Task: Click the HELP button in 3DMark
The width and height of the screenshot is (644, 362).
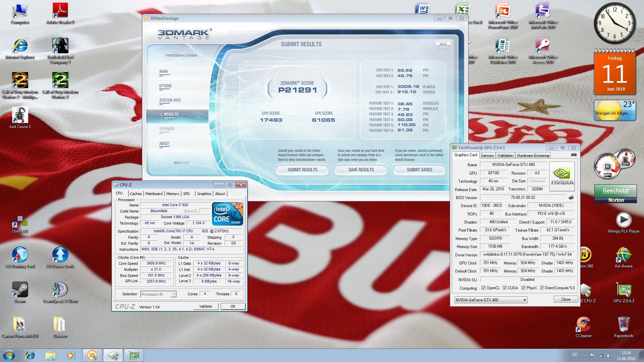Action: tap(443, 44)
